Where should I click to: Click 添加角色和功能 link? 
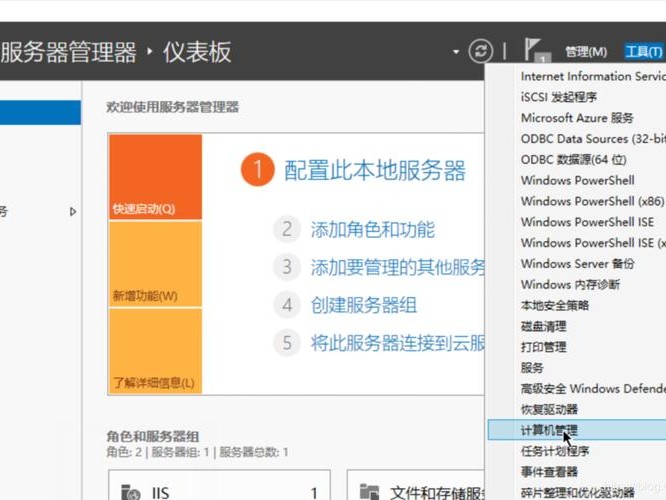[x=373, y=230]
